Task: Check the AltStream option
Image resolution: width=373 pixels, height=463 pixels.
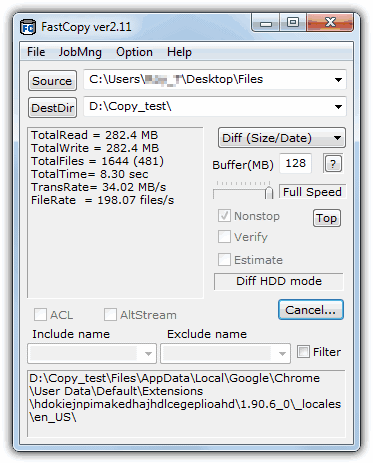Action: coord(110,314)
